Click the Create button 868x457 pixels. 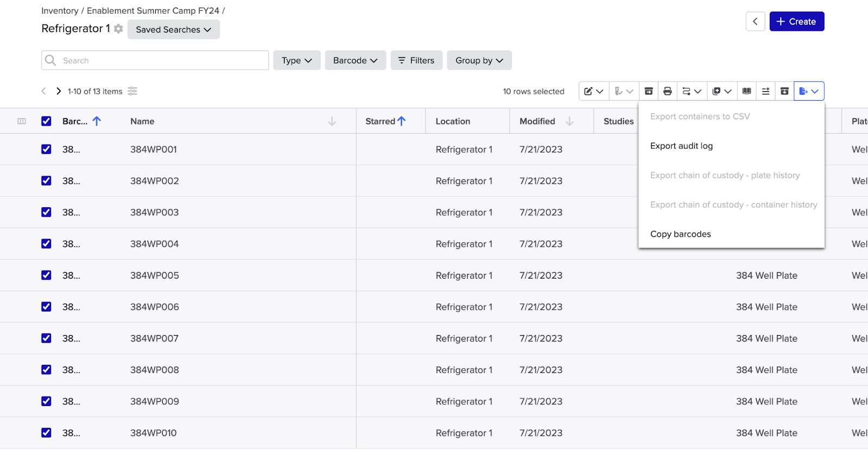(x=796, y=22)
